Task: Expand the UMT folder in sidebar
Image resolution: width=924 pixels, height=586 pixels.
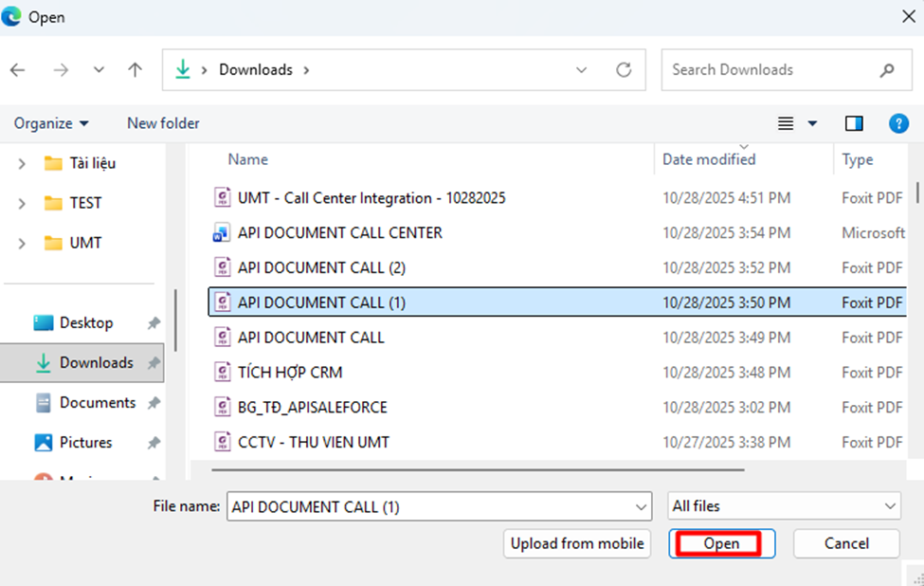Action: click(22, 244)
